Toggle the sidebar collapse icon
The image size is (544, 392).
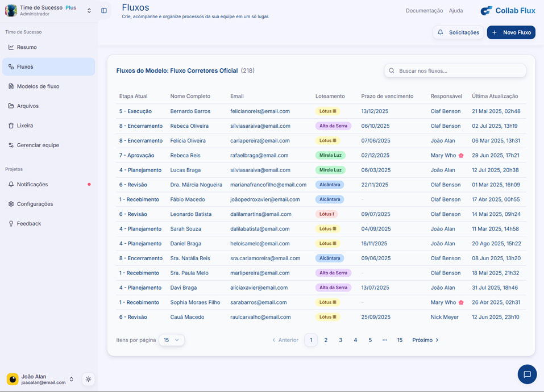104,11
